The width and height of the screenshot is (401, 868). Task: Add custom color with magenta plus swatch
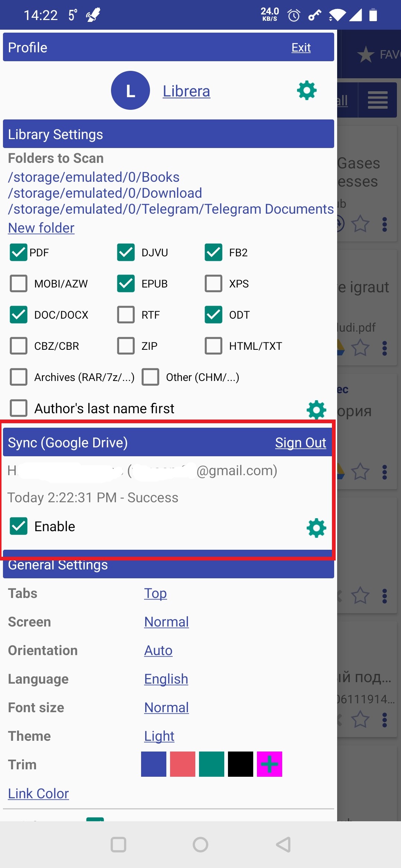269,764
